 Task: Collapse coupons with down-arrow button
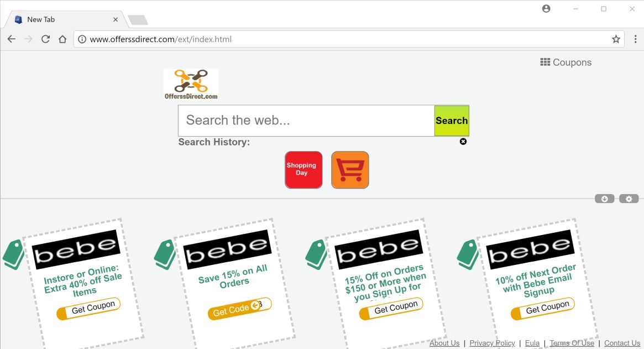click(x=605, y=199)
